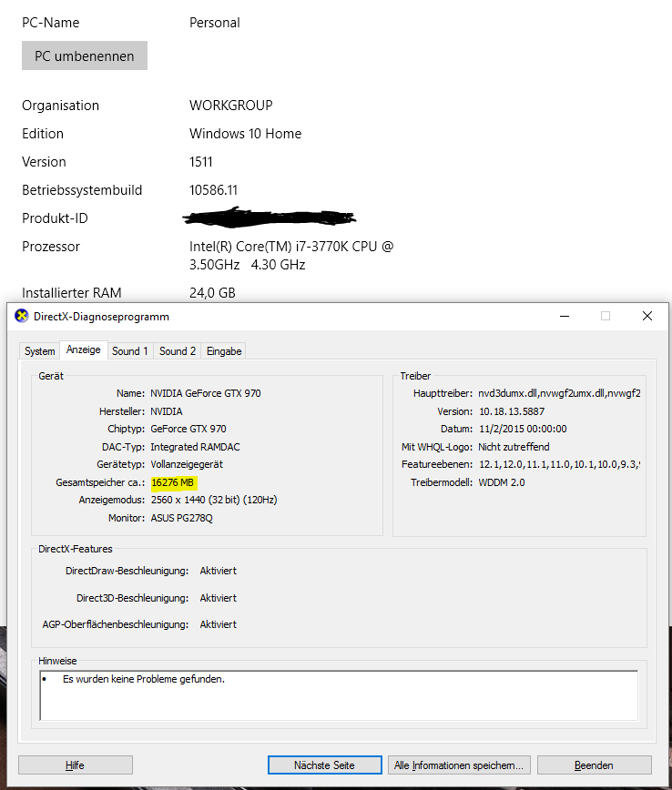Screen dimensions: 672x790
Task: Click Alle Informationen speichern button
Action: pyautogui.click(x=459, y=765)
